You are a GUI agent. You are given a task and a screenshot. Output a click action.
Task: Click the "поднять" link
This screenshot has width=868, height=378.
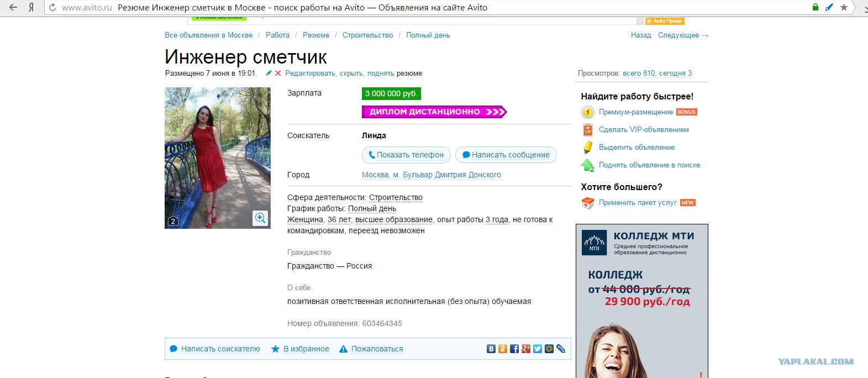(381, 73)
